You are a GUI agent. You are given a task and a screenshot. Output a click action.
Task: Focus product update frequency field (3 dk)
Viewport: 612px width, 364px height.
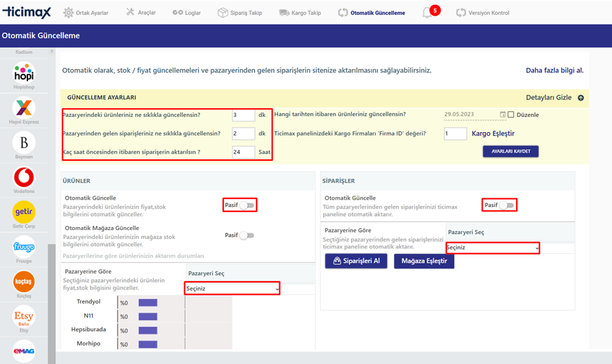pyautogui.click(x=244, y=115)
